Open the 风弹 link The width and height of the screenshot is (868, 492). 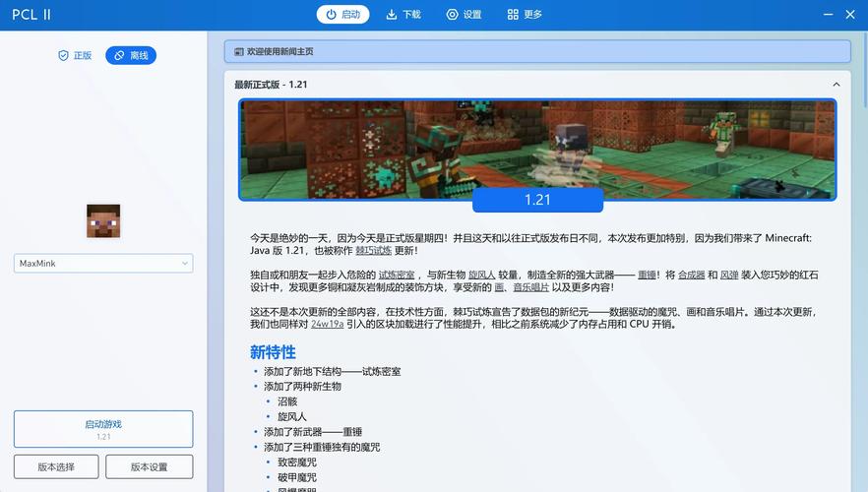coord(729,276)
